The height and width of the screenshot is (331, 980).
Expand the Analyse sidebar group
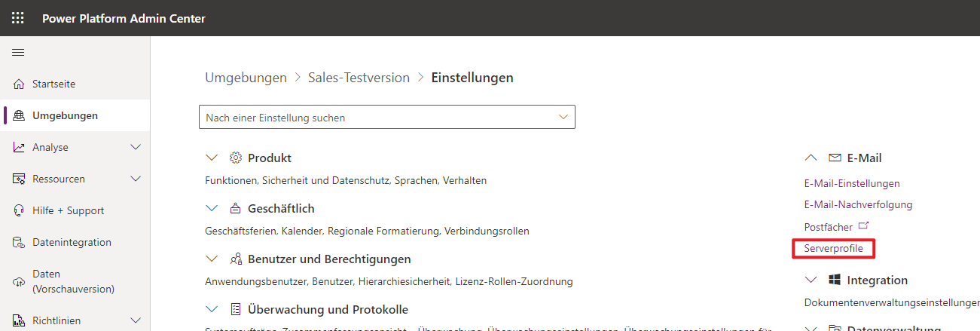pos(136,147)
